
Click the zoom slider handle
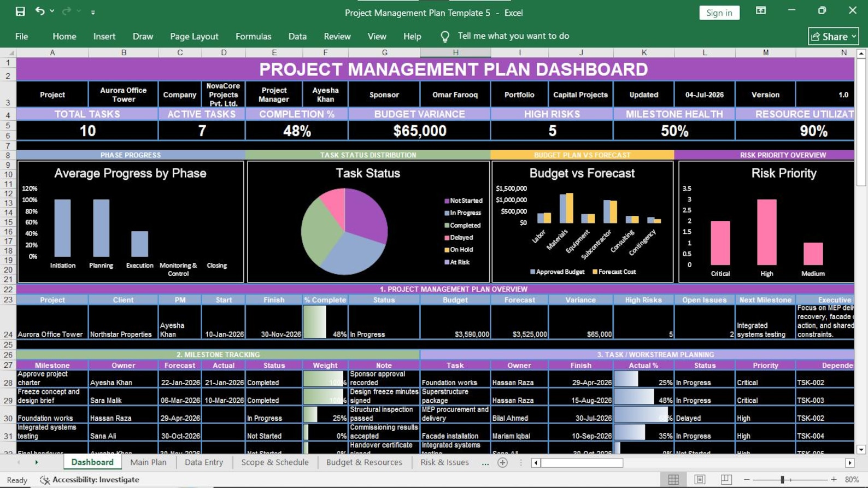tap(783, 480)
